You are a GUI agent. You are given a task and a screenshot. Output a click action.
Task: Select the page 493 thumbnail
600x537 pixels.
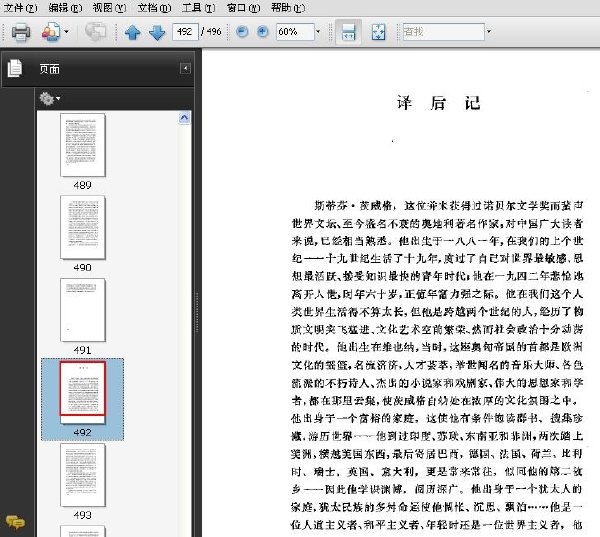coord(83,475)
